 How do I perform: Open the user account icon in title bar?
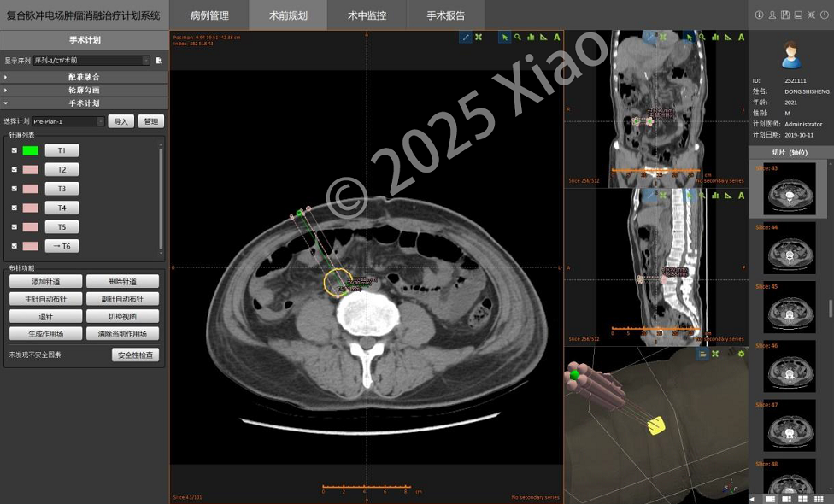click(772, 15)
